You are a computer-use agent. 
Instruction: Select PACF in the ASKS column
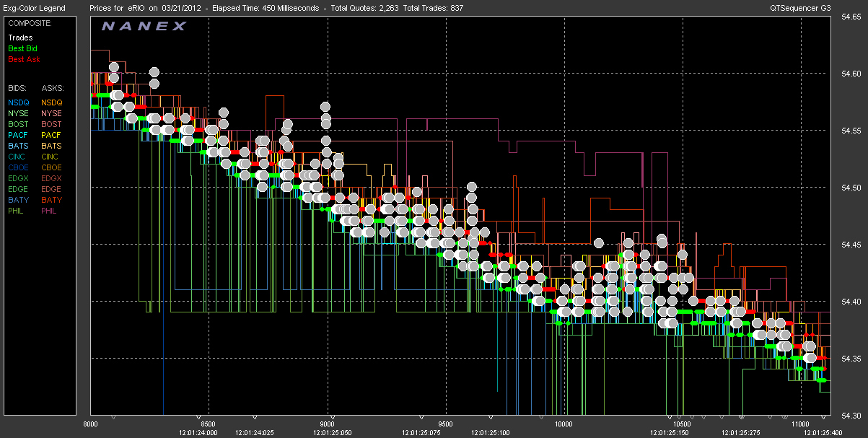point(51,135)
